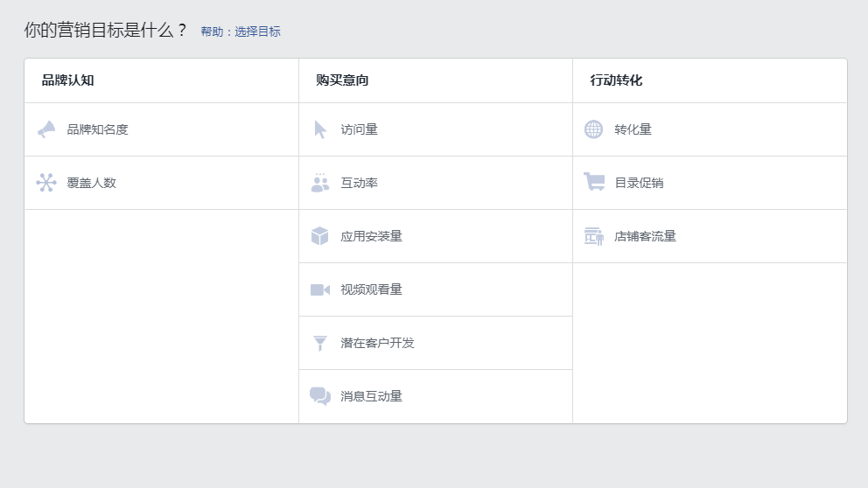This screenshot has height=488, width=868.
Task: Click the megaphone icon for 品牌知名度
Action: pos(46,129)
